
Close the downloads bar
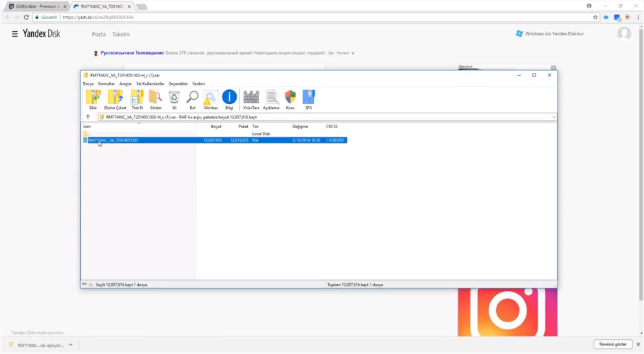(638, 344)
